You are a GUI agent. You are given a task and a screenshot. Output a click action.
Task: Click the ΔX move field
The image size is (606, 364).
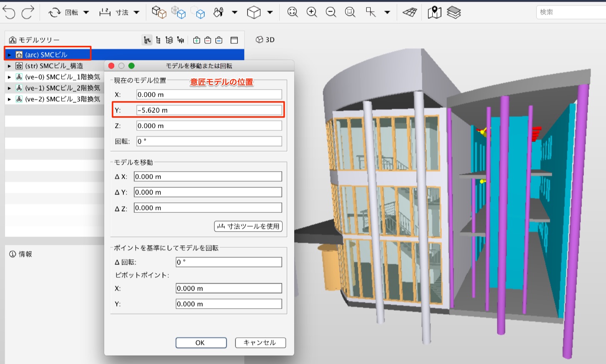pyautogui.click(x=208, y=177)
